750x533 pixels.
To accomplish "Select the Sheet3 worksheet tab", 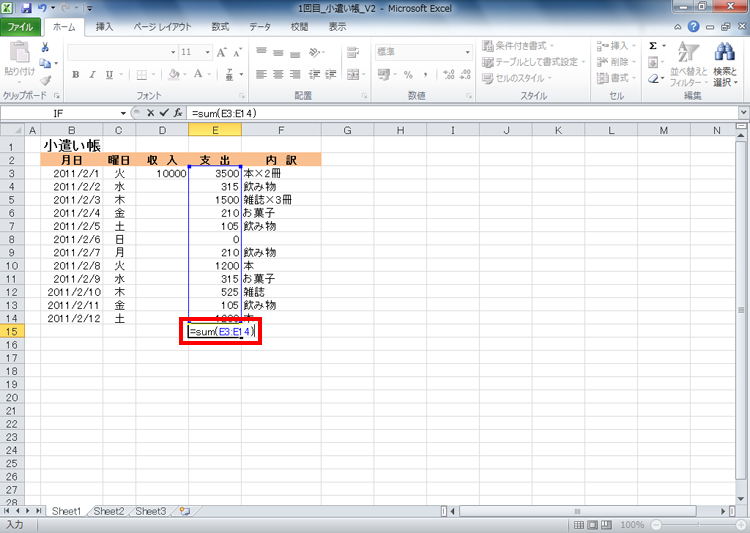I will pyautogui.click(x=151, y=511).
